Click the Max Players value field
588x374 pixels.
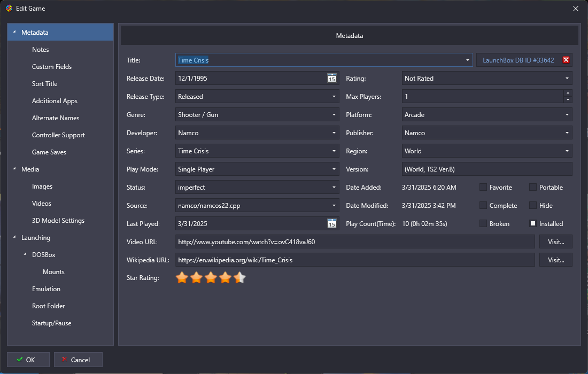pyautogui.click(x=482, y=96)
